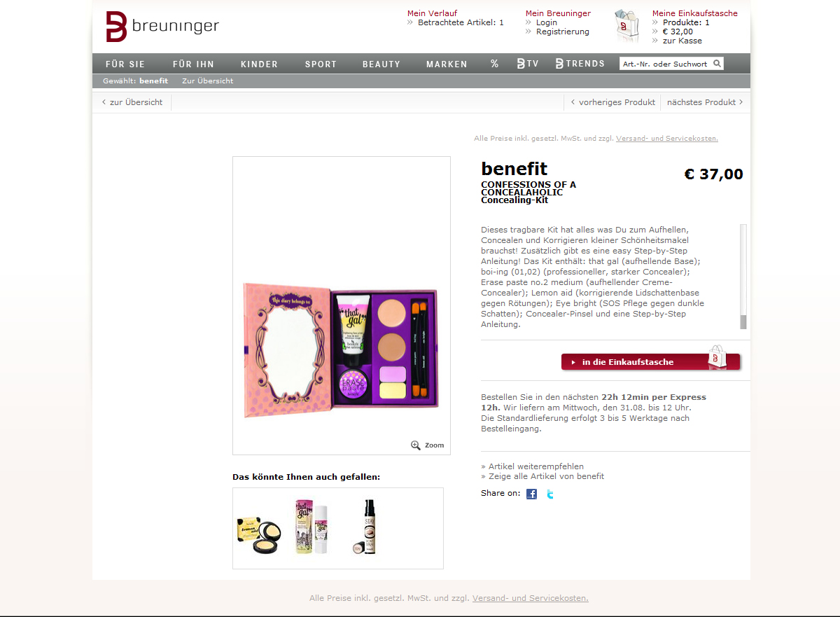
Task: Click the search magnifier icon
Action: [x=717, y=64]
